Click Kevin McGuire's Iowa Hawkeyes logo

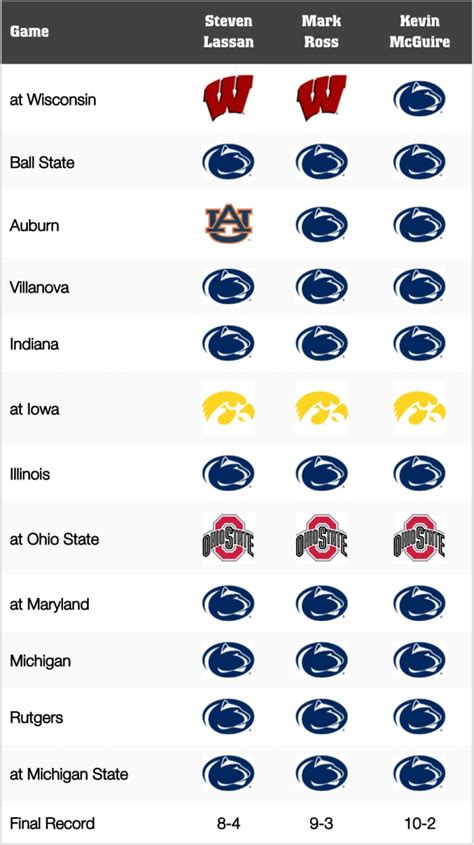419,408
